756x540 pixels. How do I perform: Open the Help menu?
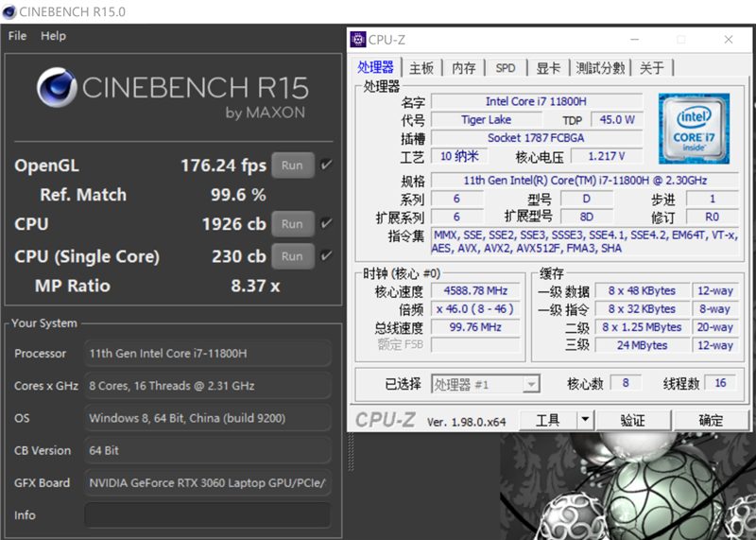(53, 36)
